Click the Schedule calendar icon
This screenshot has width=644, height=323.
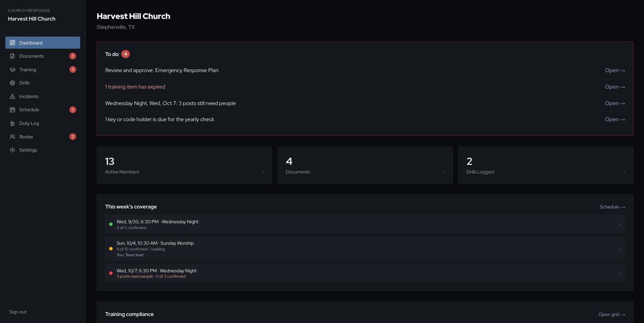pos(12,110)
